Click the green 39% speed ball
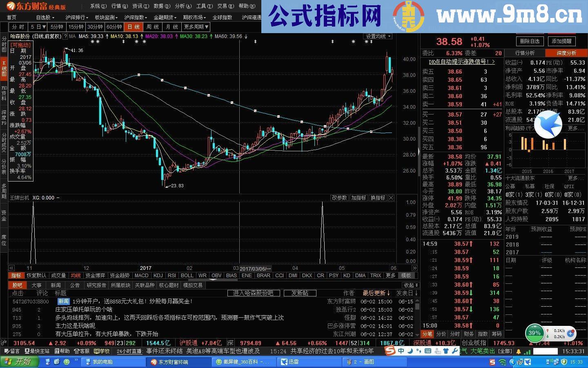This screenshot has width=588, height=368. tap(534, 333)
